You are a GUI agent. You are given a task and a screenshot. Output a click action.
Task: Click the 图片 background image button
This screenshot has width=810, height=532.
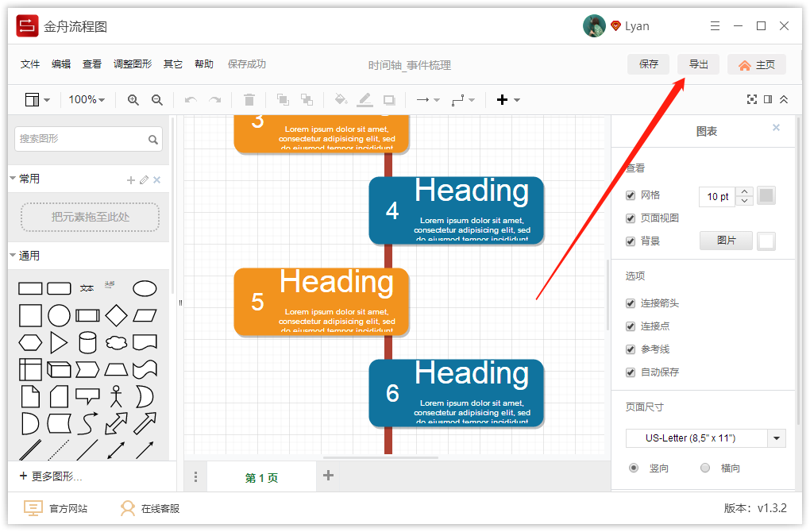point(726,241)
